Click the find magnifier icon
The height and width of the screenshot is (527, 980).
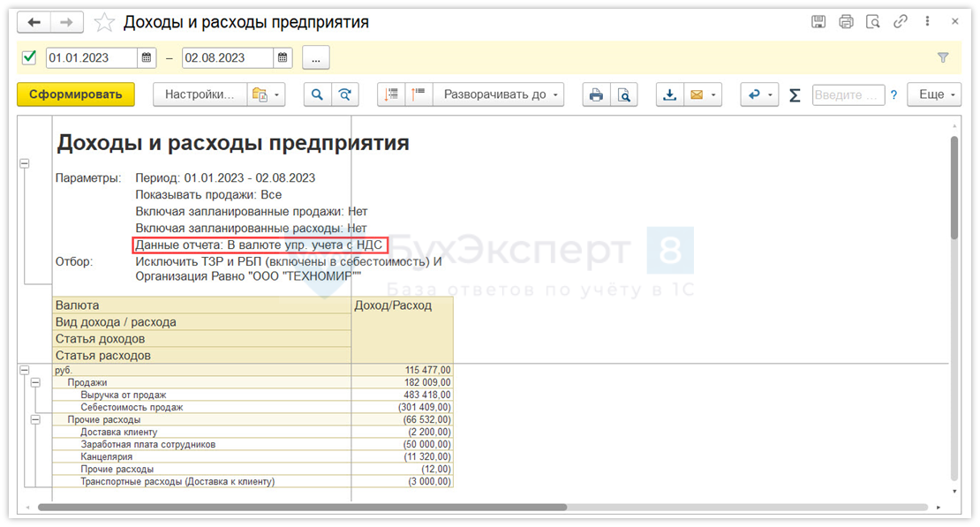pos(317,94)
